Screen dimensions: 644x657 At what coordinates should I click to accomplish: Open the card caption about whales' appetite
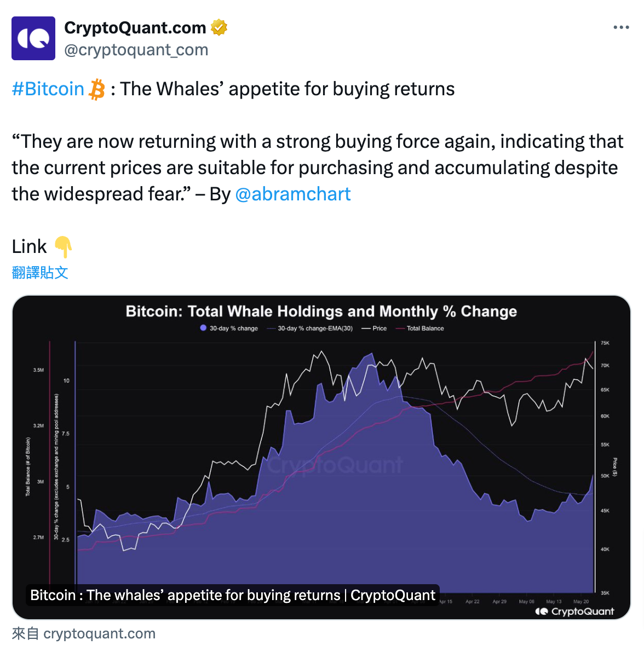click(x=233, y=595)
